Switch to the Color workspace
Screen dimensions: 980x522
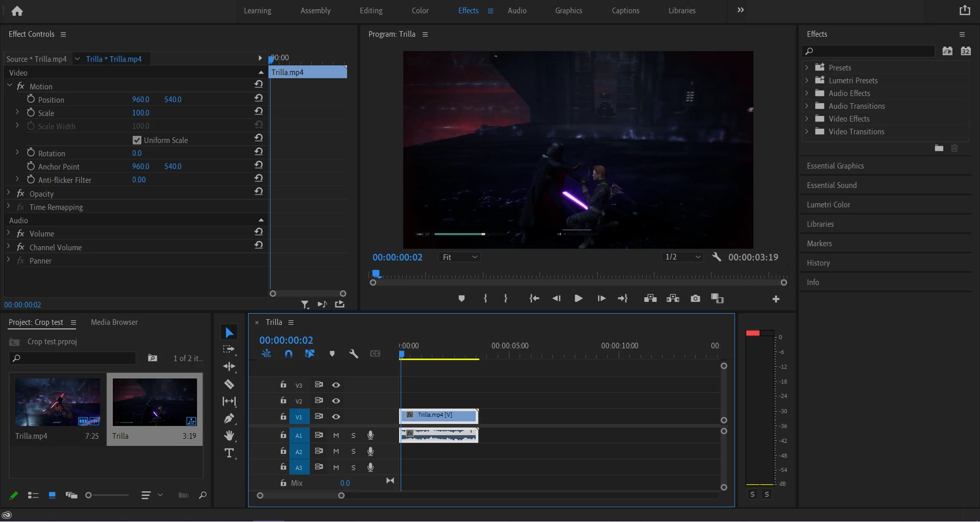pos(420,11)
